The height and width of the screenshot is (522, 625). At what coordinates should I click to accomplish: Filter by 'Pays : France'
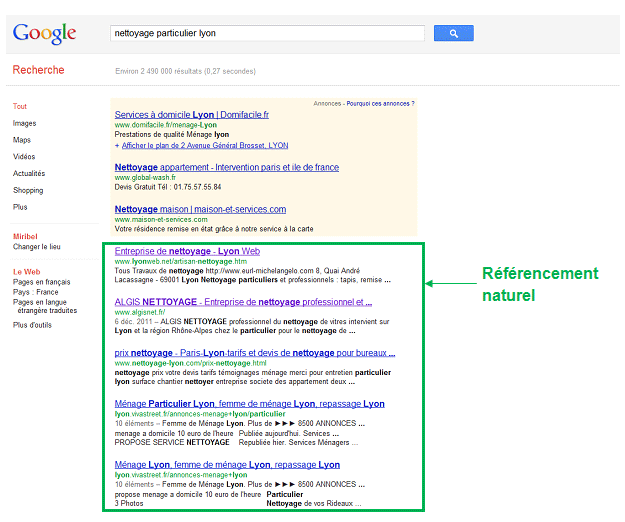[35, 292]
